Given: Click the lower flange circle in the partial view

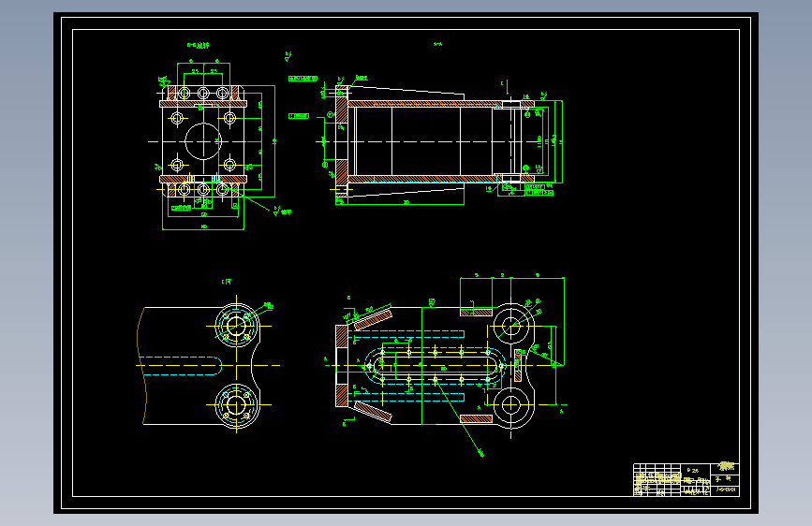Looking at the screenshot, I should [x=236, y=405].
